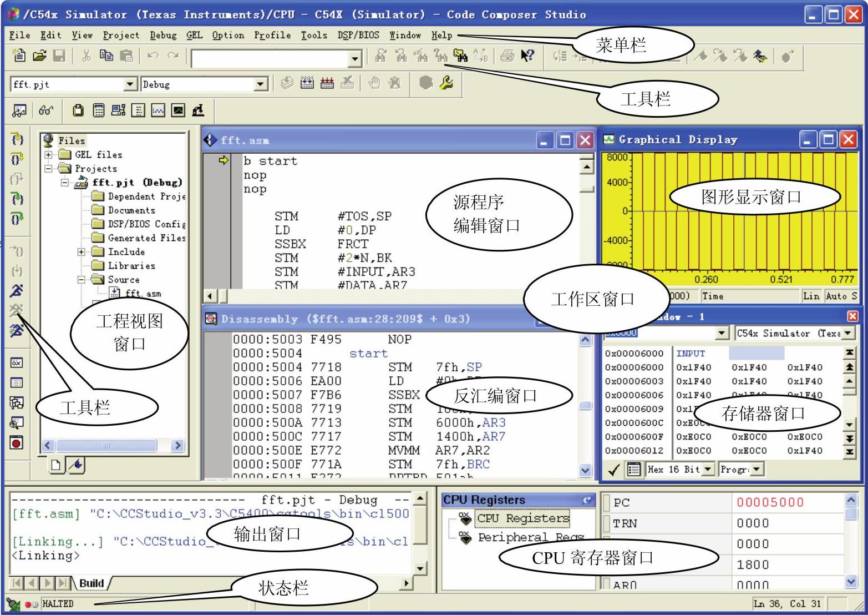Click the microscope icon in the toolbar
Screen dimensions: 868x615
[x=198, y=110]
